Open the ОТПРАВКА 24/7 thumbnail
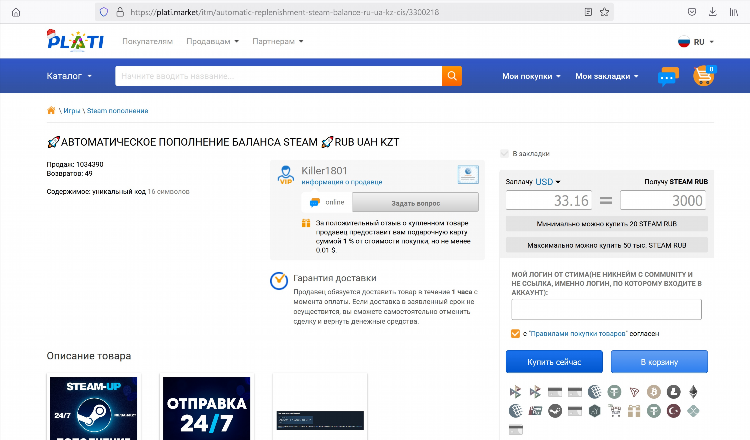750x440 pixels. tap(207, 408)
